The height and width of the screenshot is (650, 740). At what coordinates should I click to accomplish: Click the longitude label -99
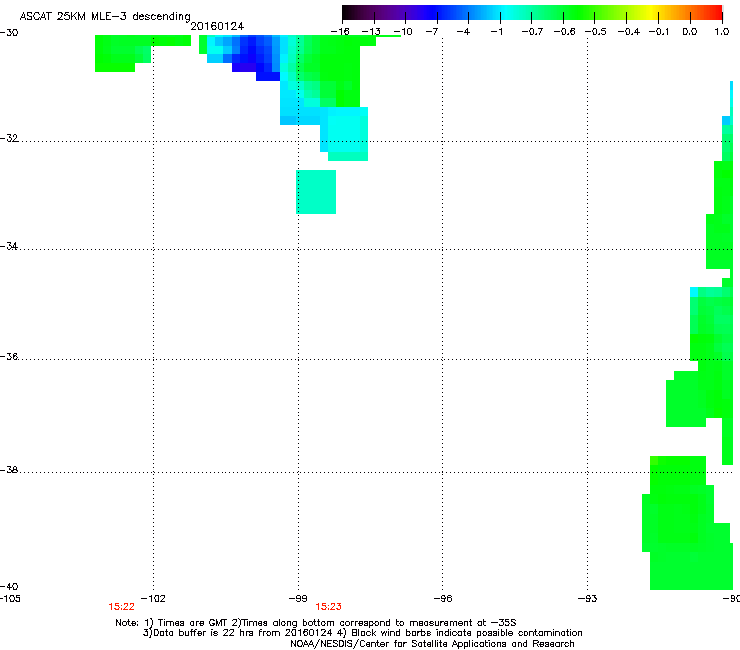click(x=298, y=598)
